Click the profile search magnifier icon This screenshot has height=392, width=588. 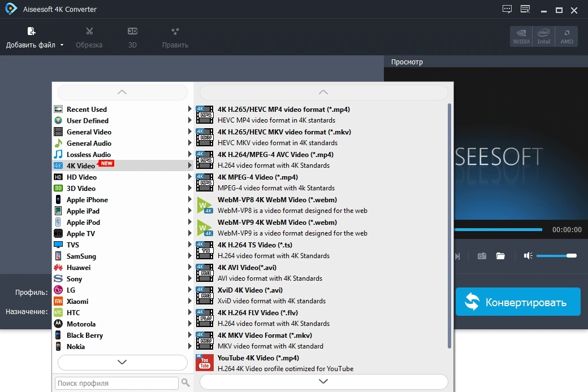tap(185, 382)
